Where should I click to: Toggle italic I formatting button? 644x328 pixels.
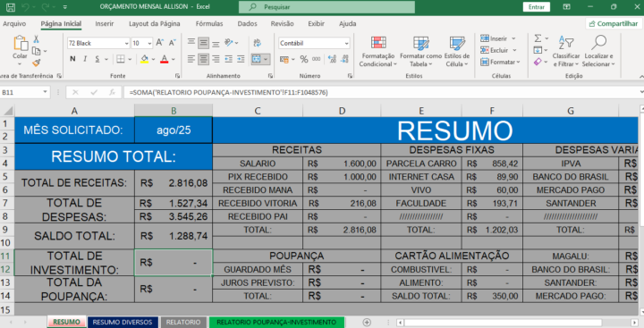pyautogui.click(x=85, y=59)
